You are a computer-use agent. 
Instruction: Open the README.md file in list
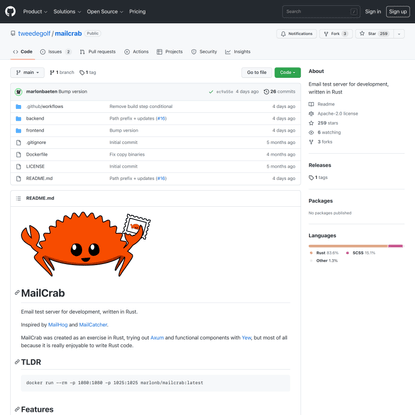[x=39, y=178]
